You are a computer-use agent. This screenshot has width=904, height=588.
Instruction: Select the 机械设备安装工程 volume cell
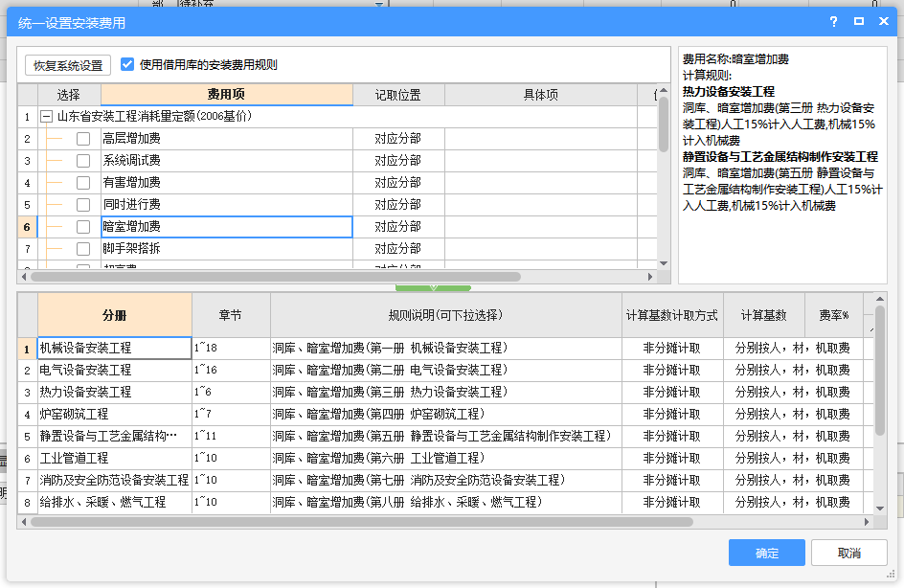pos(115,349)
